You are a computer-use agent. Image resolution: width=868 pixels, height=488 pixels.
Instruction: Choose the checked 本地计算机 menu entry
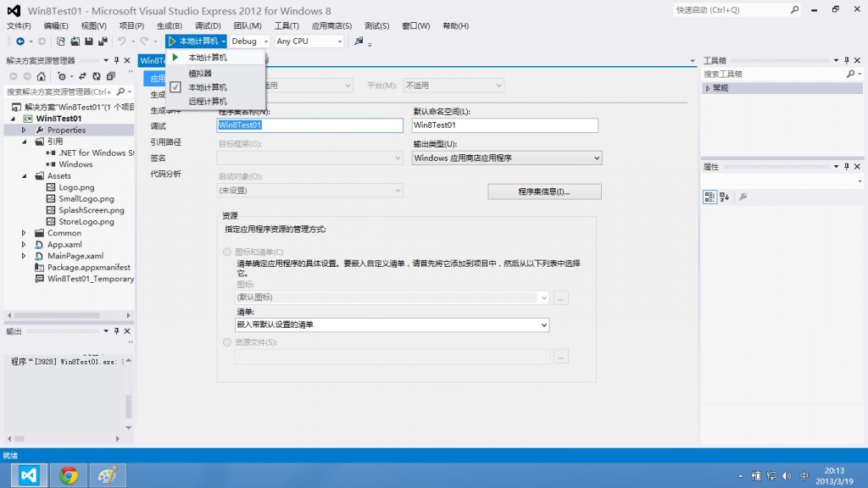click(207, 87)
